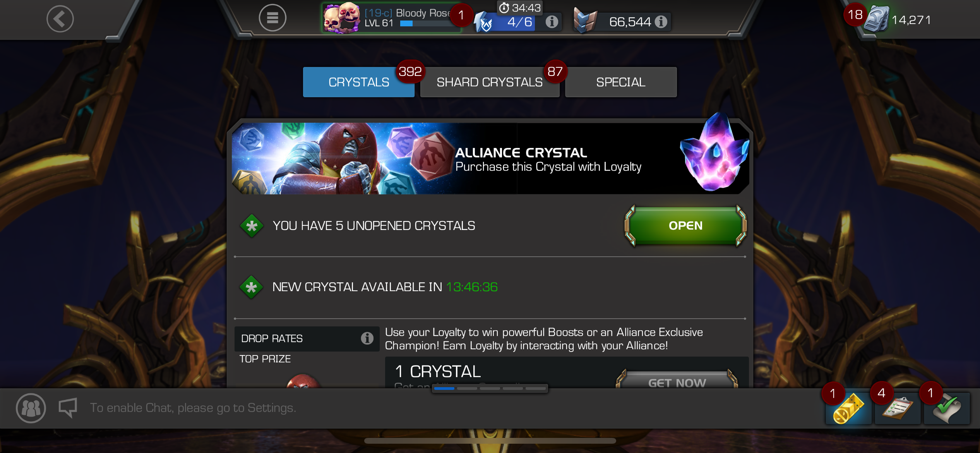Open the alliance members icon
Image resolution: width=980 pixels, height=453 pixels.
(x=31, y=408)
